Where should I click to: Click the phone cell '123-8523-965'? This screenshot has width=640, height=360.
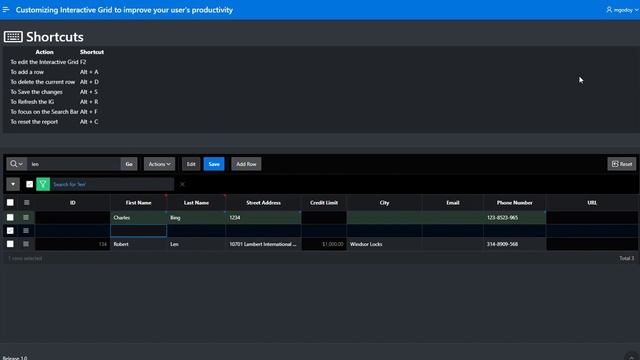[514, 218]
